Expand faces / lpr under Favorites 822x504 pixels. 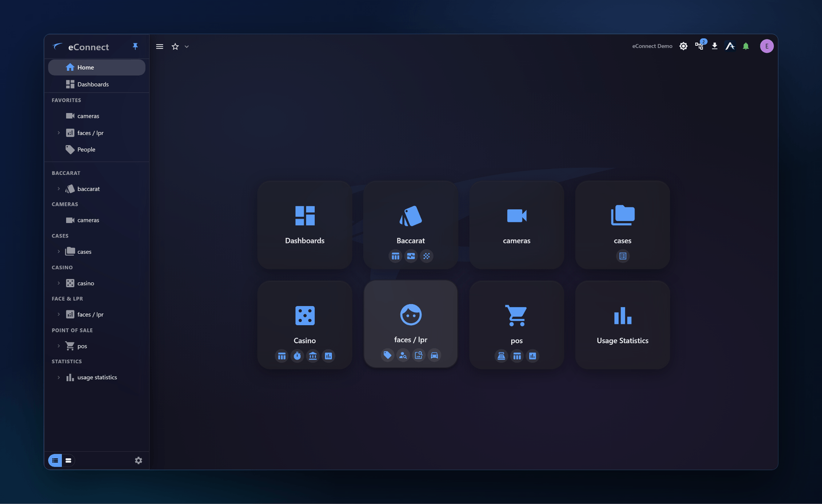(x=59, y=133)
